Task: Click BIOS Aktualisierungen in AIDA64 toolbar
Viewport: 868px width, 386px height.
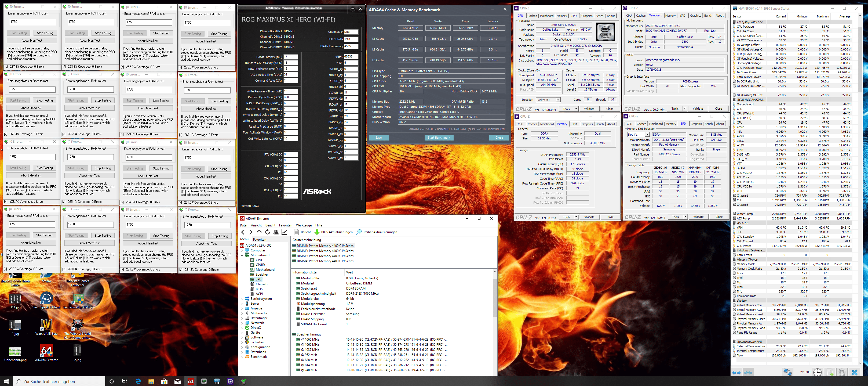Action: tap(334, 232)
